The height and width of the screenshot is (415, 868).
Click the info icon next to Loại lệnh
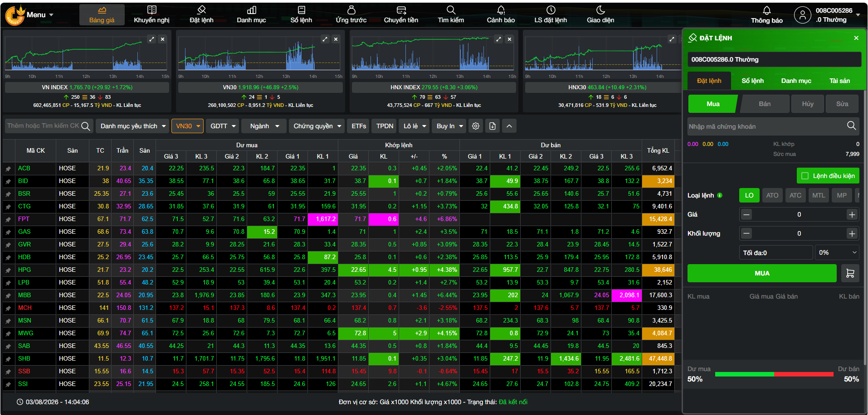720,195
